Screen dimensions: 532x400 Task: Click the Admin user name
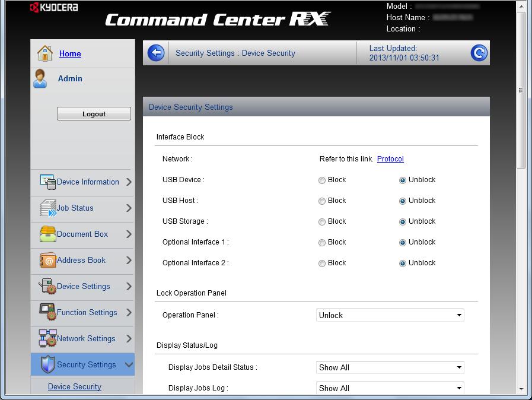pos(70,78)
